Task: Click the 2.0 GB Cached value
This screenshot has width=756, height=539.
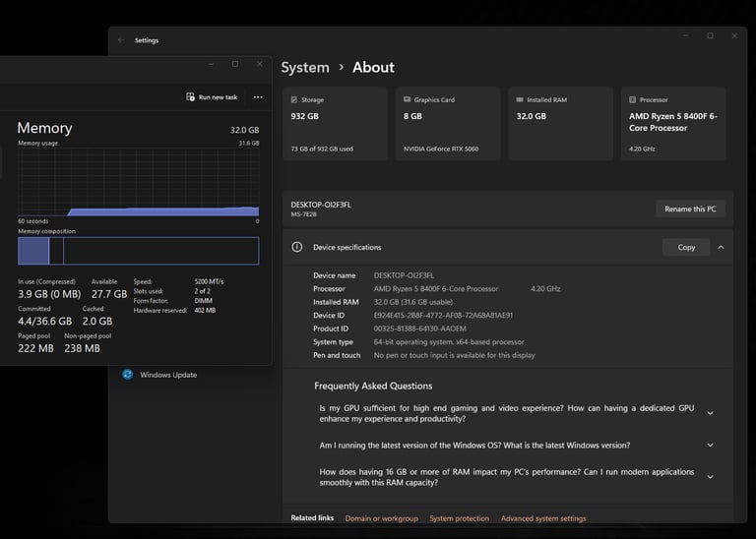Action: pos(97,322)
